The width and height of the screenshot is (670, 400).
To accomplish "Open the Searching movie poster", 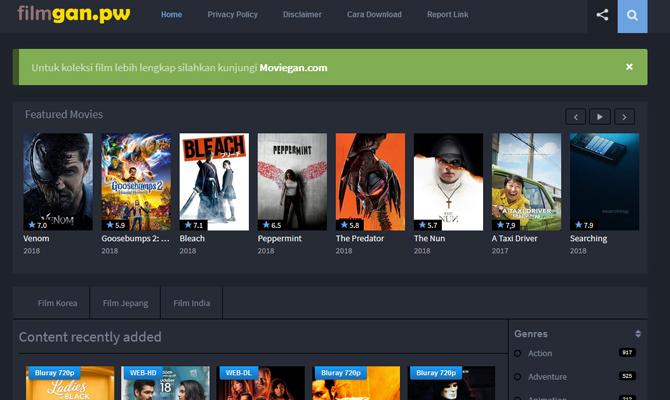I will click(x=605, y=182).
